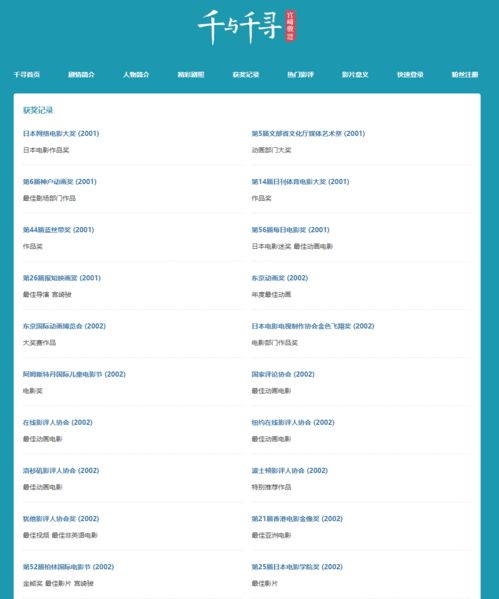Click the 特别推荐作品 text
499x599 pixels.
[271, 487]
